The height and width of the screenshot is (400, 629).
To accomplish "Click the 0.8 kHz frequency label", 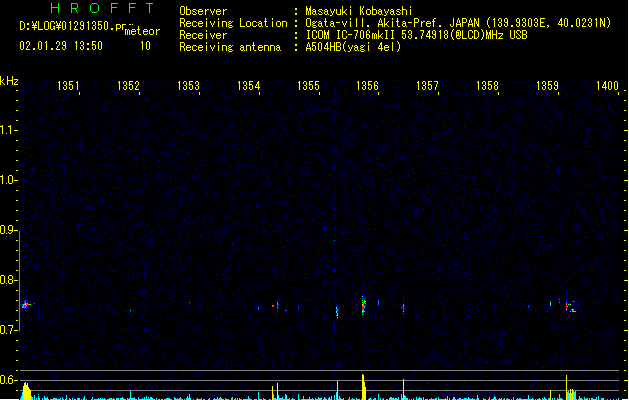I will pyautogui.click(x=8, y=280).
